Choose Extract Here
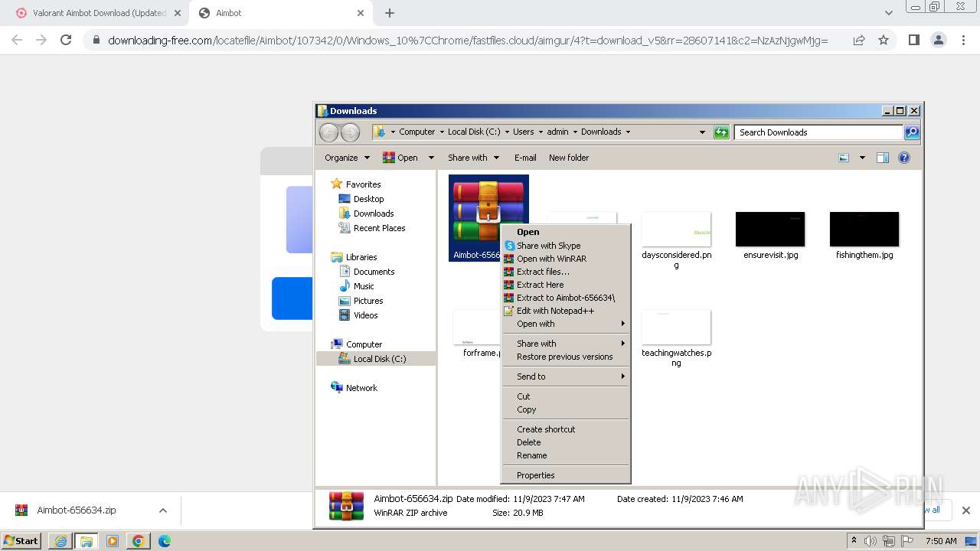Image resolution: width=980 pixels, height=551 pixels. click(x=565, y=285)
